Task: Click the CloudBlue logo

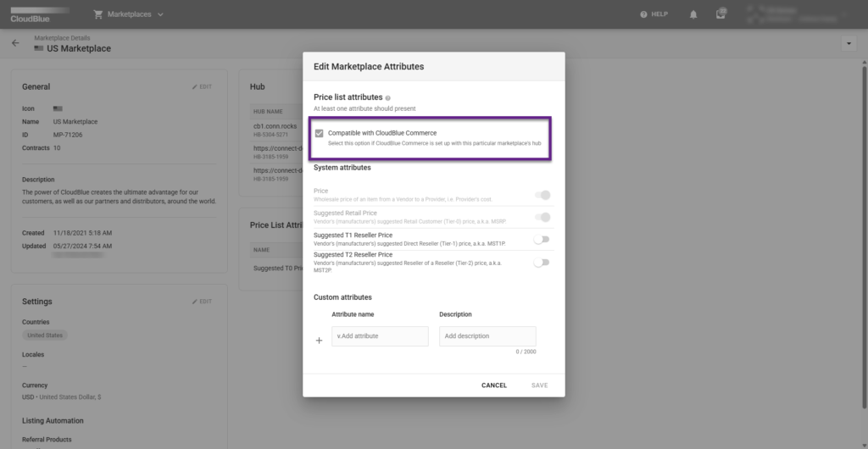Action: (39, 14)
